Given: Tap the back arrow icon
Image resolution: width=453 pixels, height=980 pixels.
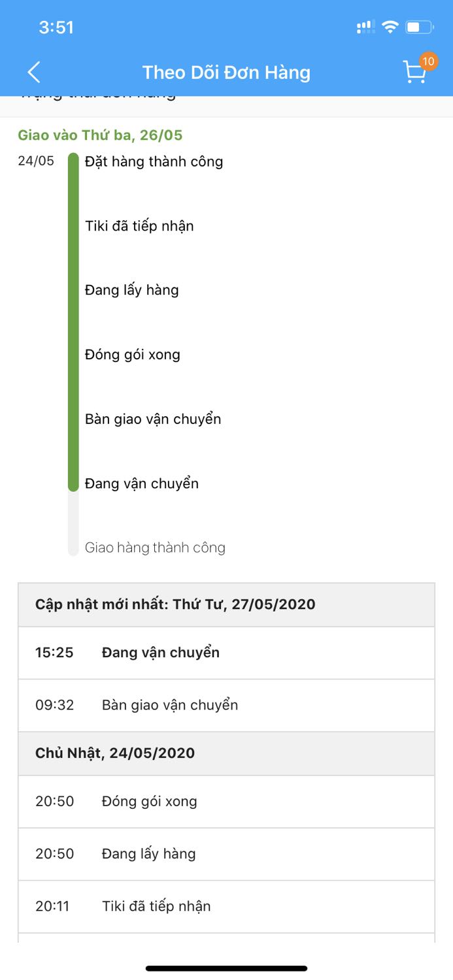Looking at the screenshot, I should 33,73.
